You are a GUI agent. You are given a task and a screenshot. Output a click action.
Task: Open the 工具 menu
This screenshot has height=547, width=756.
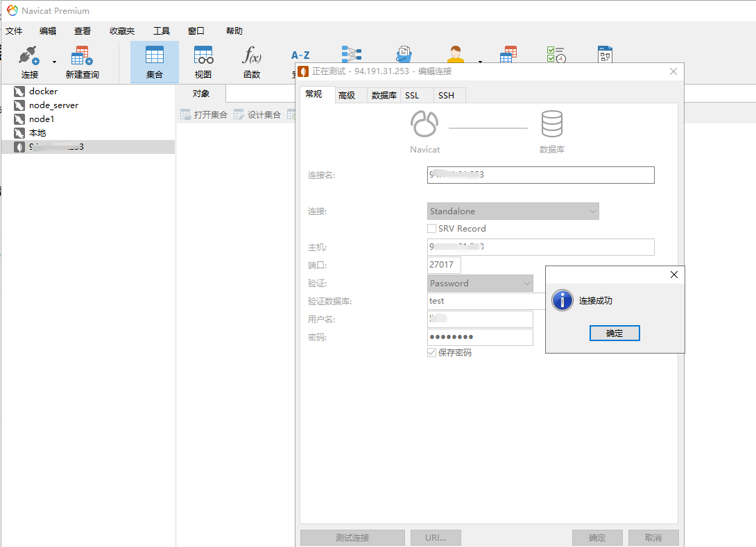[x=161, y=31]
